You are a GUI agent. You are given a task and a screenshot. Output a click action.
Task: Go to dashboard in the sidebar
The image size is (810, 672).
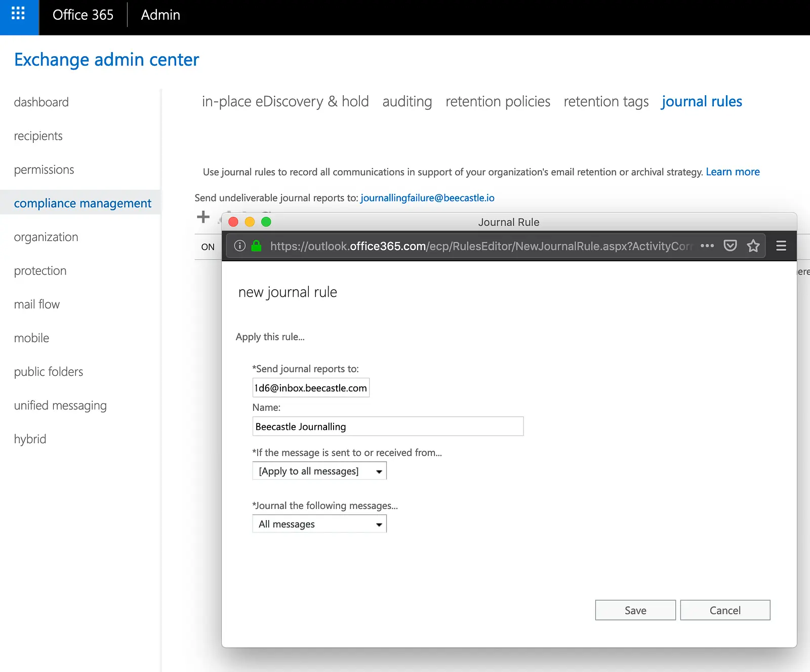click(42, 102)
